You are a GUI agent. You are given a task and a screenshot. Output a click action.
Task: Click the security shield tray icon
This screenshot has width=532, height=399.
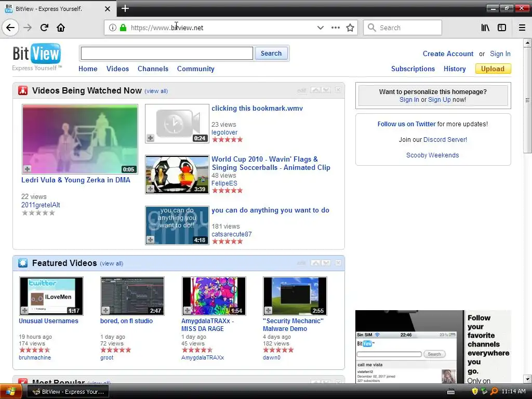tap(475, 391)
